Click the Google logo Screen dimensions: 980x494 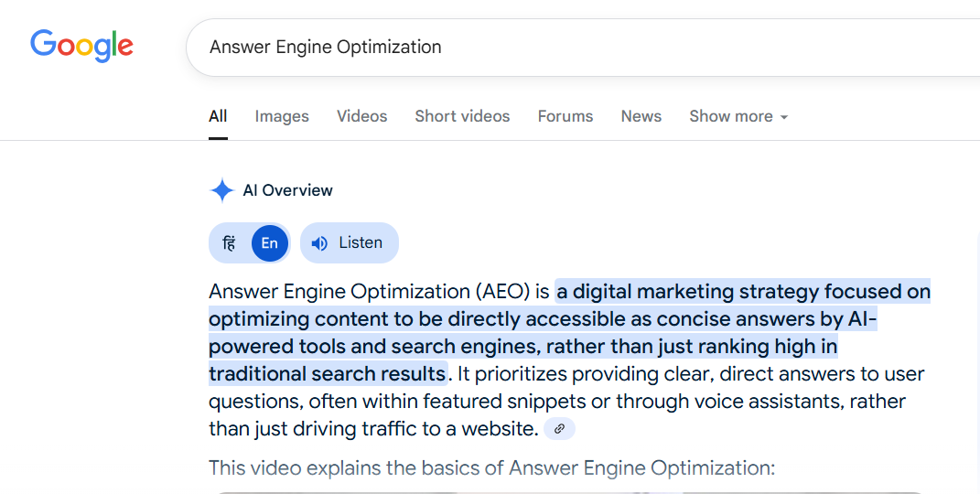coord(81,47)
